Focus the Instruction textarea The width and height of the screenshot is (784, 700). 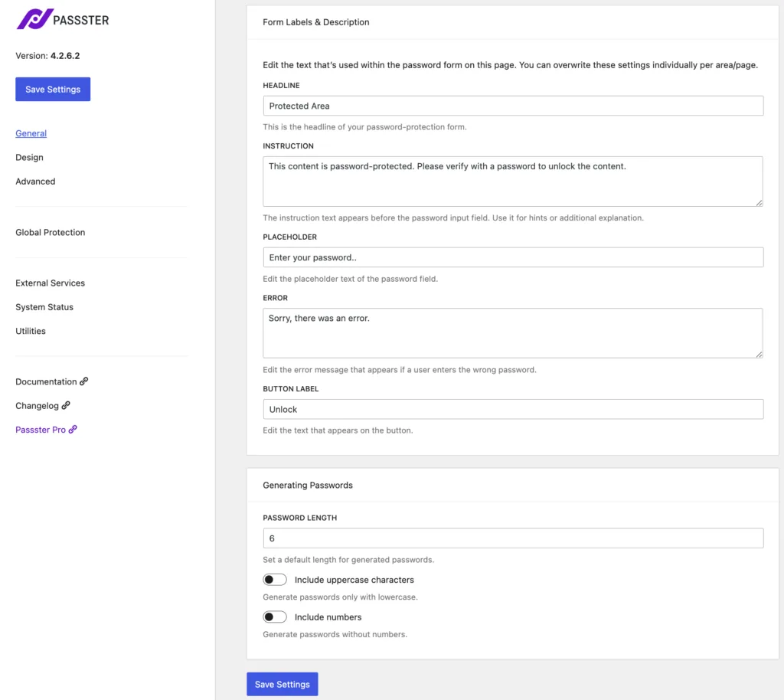click(x=513, y=182)
